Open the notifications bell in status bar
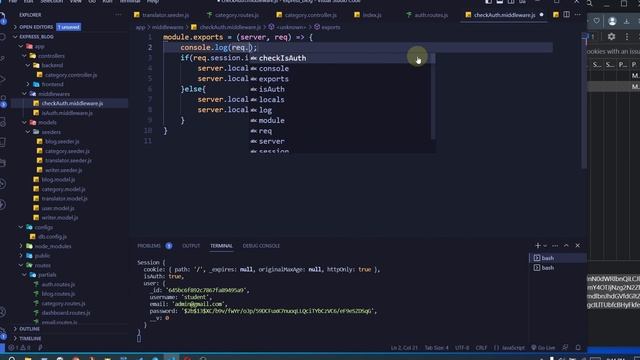This screenshot has width=640, height=360. pyautogui.click(x=578, y=348)
